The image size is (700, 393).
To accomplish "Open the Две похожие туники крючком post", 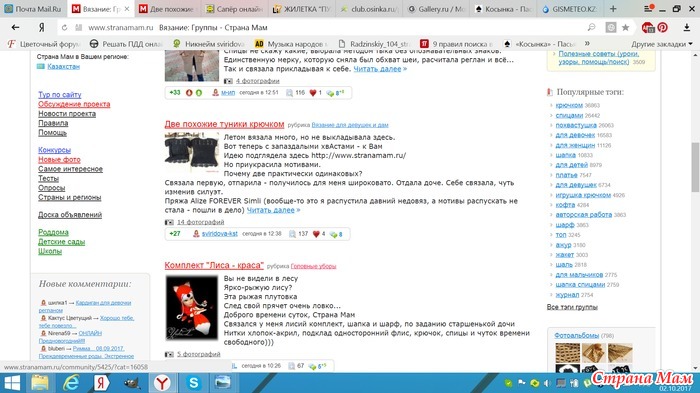I will coord(224,124).
